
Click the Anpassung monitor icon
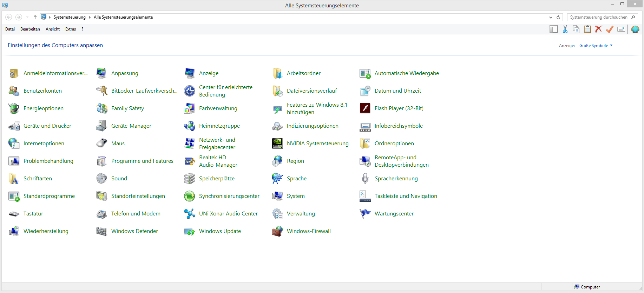tap(101, 73)
